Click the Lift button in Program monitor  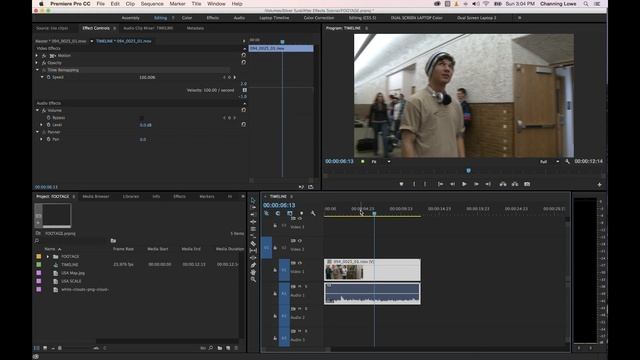(503, 184)
